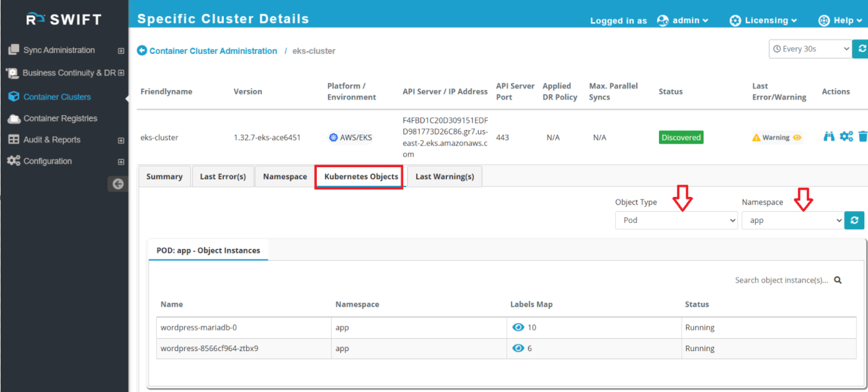This screenshot has width=868, height=392.
Task: Expand the Audit & Reports menu
Action: (121, 141)
